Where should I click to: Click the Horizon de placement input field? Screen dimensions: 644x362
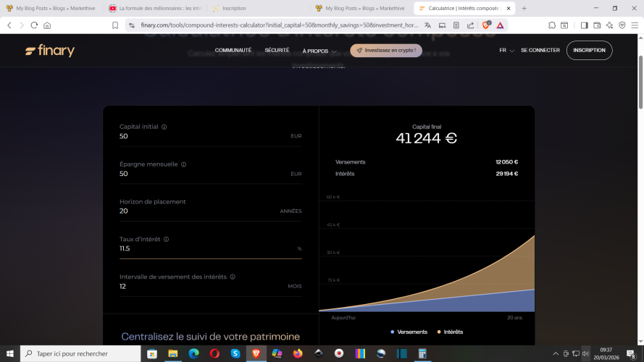196,211
